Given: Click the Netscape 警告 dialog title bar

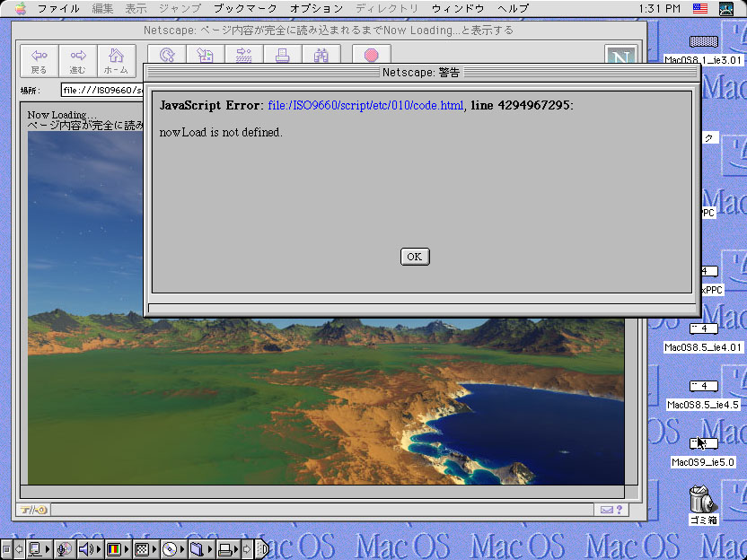Looking at the screenshot, I should tap(422, 72).
